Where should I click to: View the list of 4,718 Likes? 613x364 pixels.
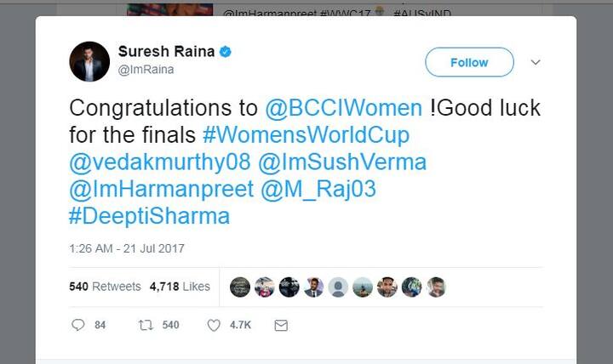180,287
